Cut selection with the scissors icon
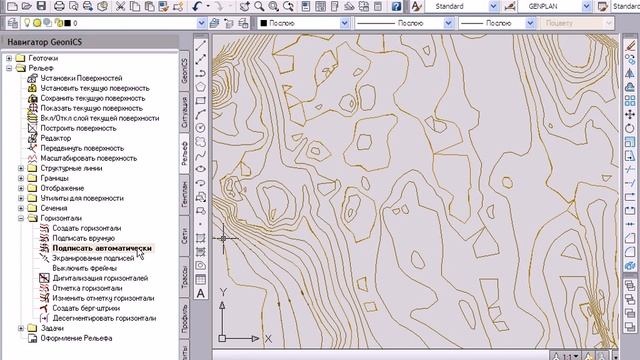Image resolution: width=640 pixels, height=360 pixels. (x=120, y=6)
